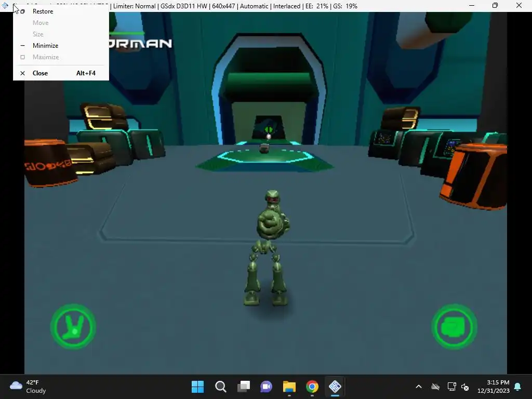This screenshot has width=532, height=399.
Task: Open the notification bell icon
Action: (518, 387)
